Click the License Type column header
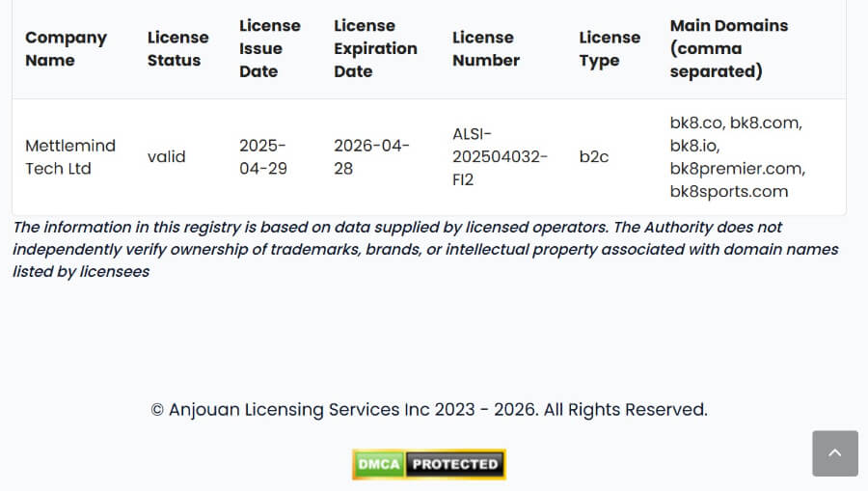 pos(609,49)
